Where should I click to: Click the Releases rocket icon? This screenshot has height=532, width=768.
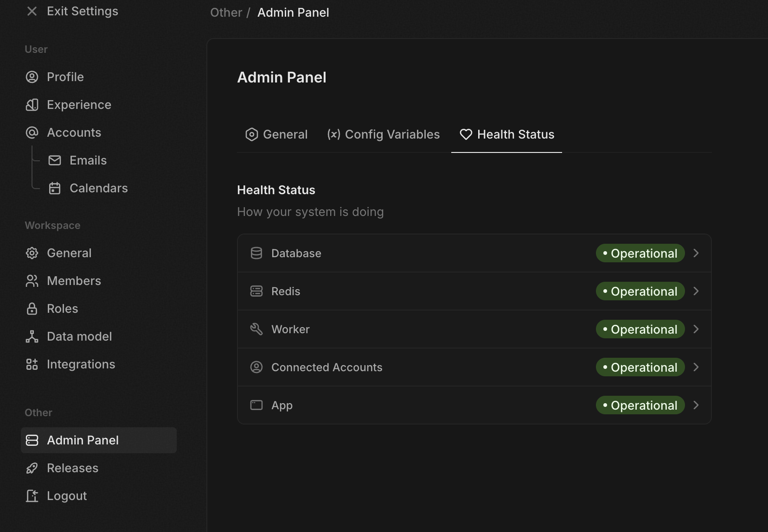click(32, 468)
